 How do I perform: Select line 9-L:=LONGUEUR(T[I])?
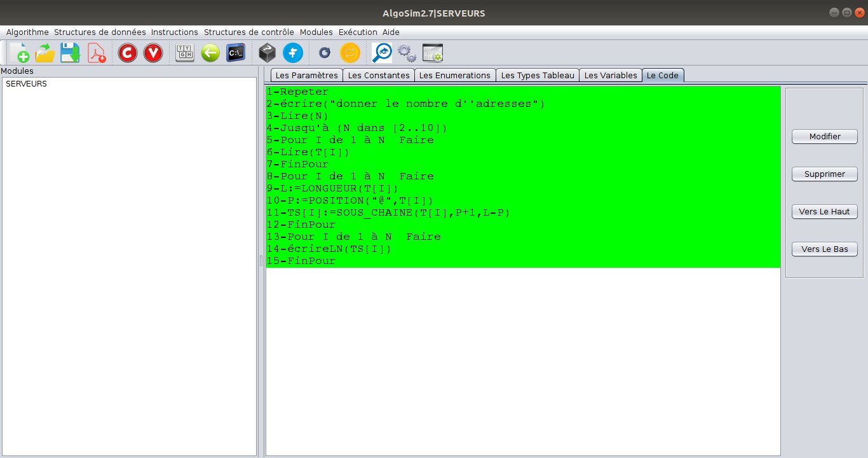click(523, 188)
